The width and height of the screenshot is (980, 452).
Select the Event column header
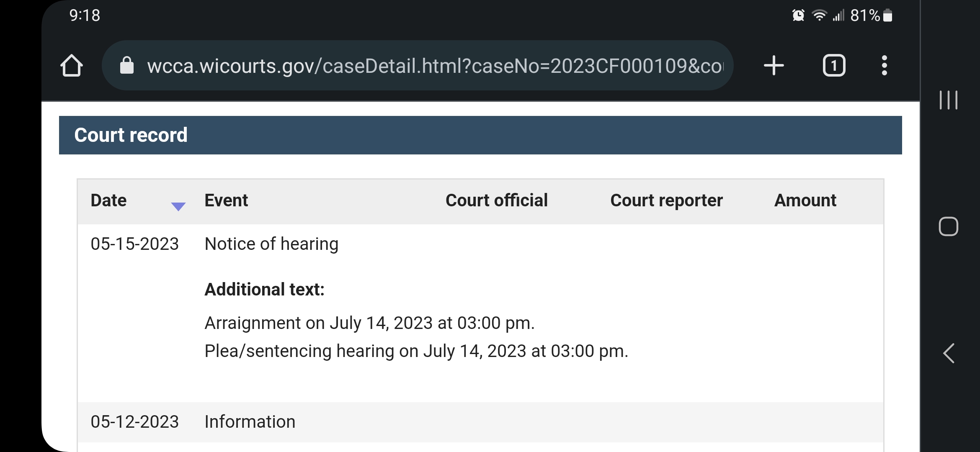[226, 200]
